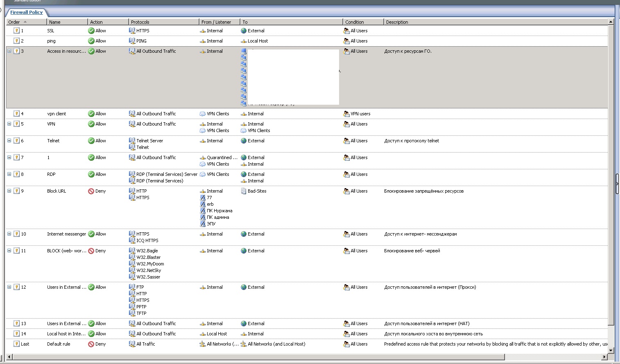620x364 pixels.
Task: Click the VPN users condition icon
Action: coord(346,114)
